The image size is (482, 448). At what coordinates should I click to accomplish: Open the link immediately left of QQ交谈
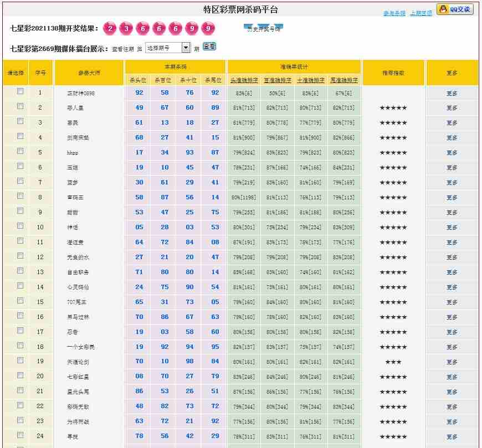point(421,13)
